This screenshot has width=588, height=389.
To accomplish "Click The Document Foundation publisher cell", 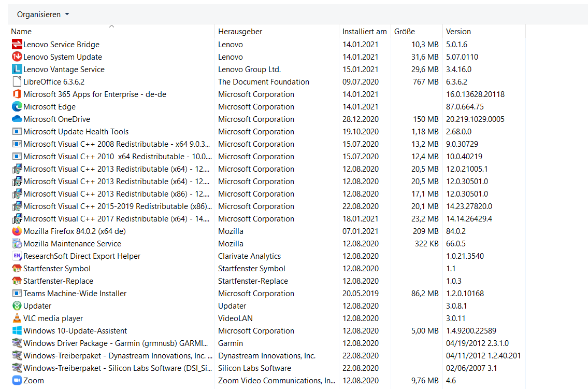I will click(x=264, y=81).
